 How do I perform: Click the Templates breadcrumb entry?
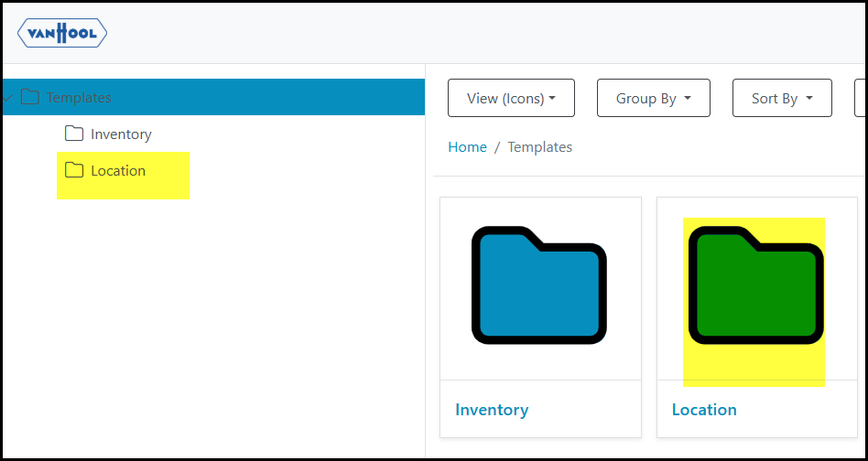[x=539, y=146]
